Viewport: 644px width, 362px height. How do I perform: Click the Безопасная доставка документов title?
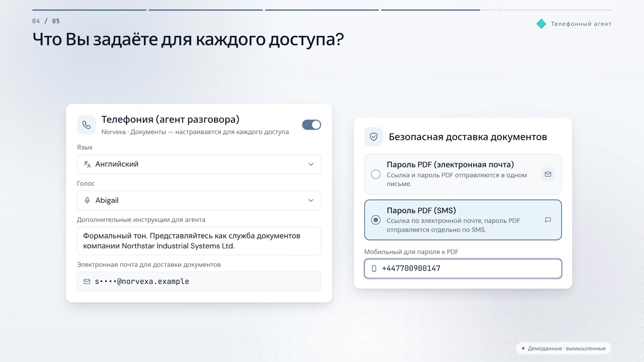pos(468,137)
